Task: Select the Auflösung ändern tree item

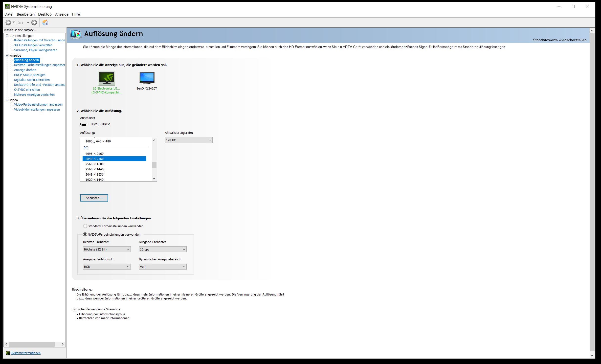Action: [x=26, y=60]
